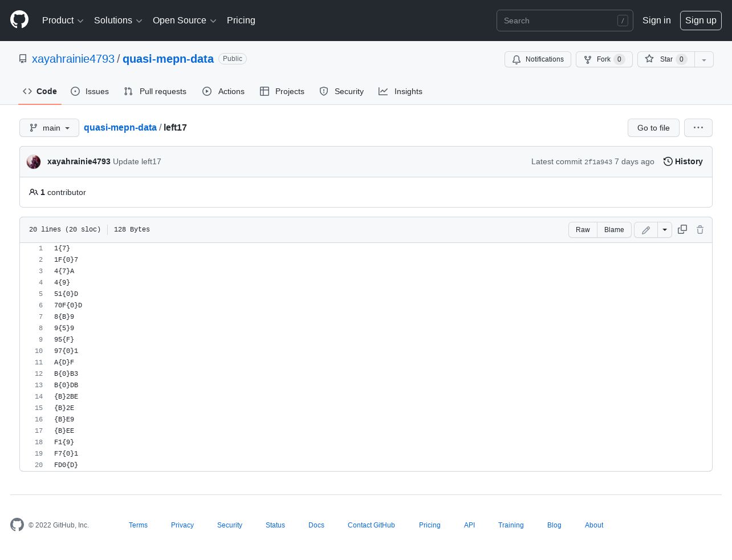Screen dimensions: 732x560
Task: Switch to the Projects tab
Action: 282,91
